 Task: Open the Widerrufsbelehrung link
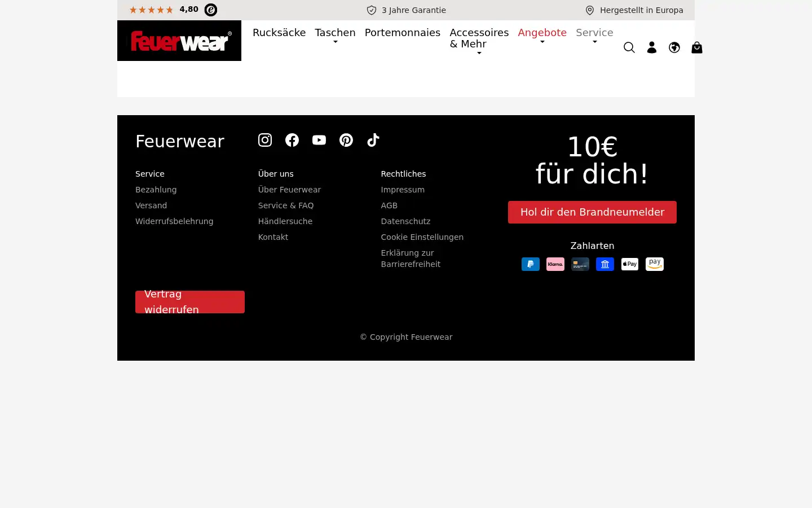coord(174,221)
